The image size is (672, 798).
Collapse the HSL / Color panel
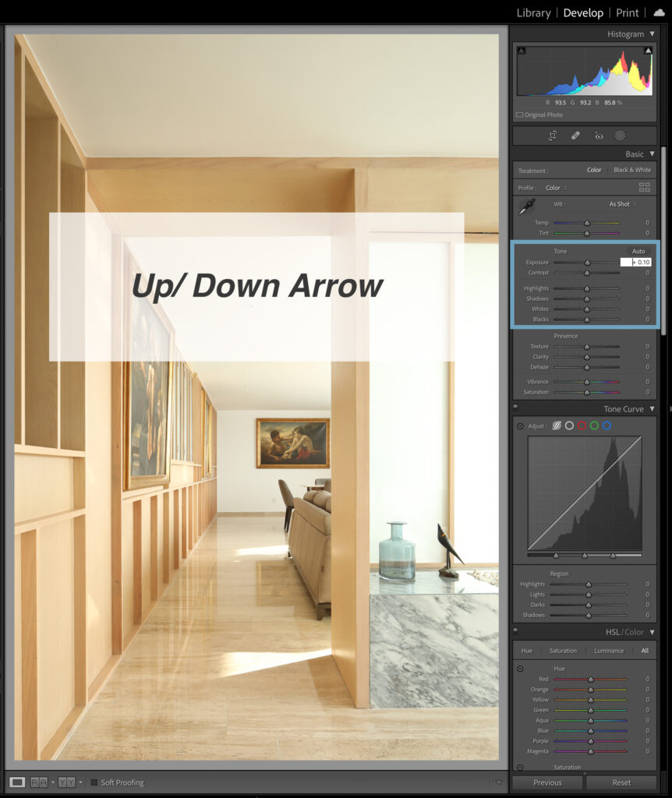(x=653, y=632)
